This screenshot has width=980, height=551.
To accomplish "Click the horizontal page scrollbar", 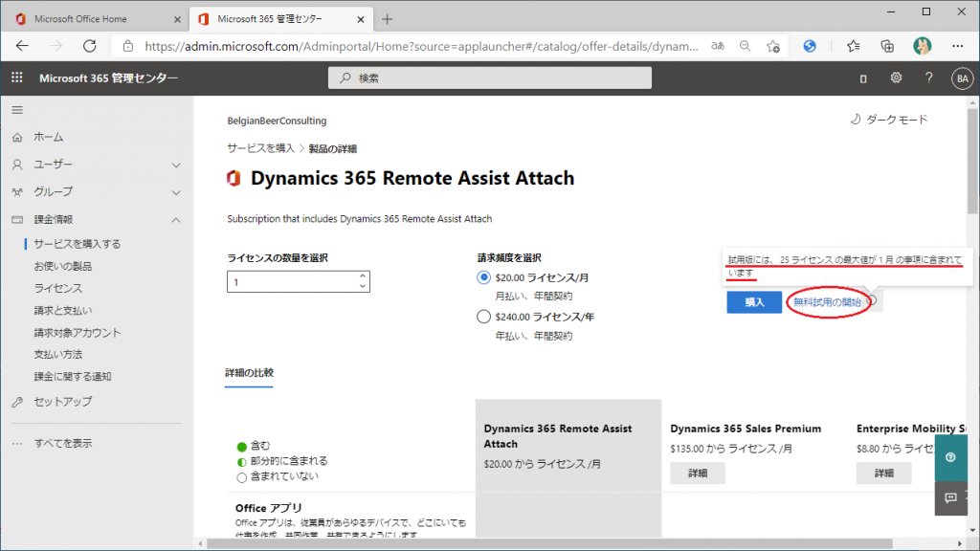I will pos(550,543).
